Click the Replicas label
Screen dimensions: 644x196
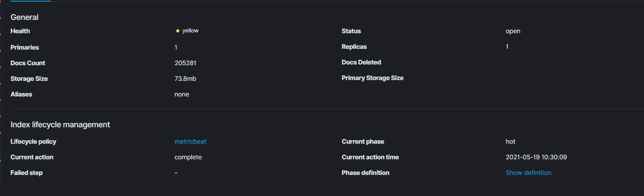click(354, 47)
